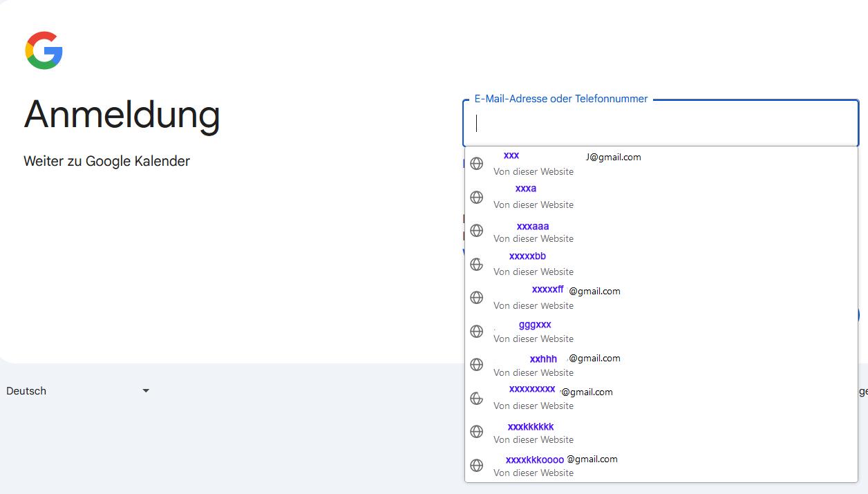The width and height of the screenshot is (868, 494).
Task: Click globe icon beside xxxxkkkoooo entry
Action: click(476, 465)
